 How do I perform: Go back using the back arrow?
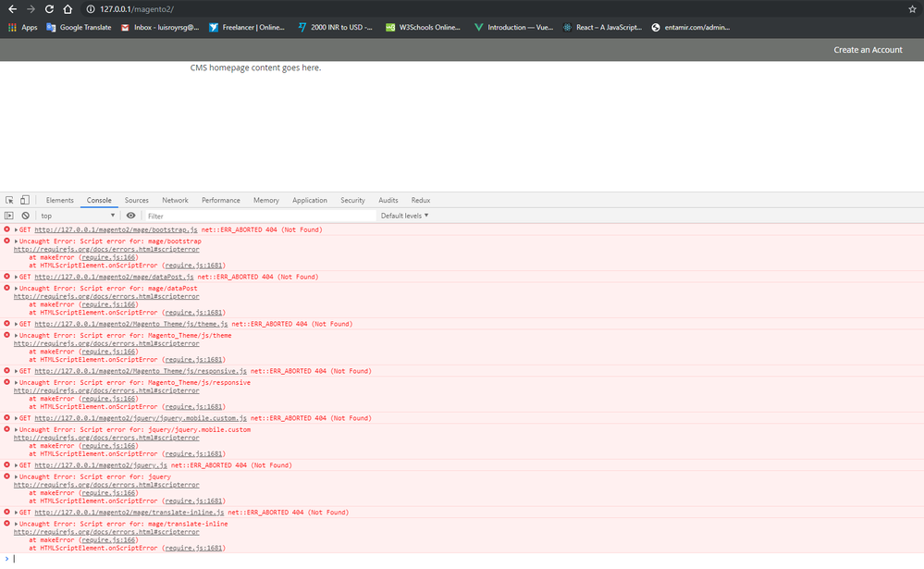coord(11,8)
